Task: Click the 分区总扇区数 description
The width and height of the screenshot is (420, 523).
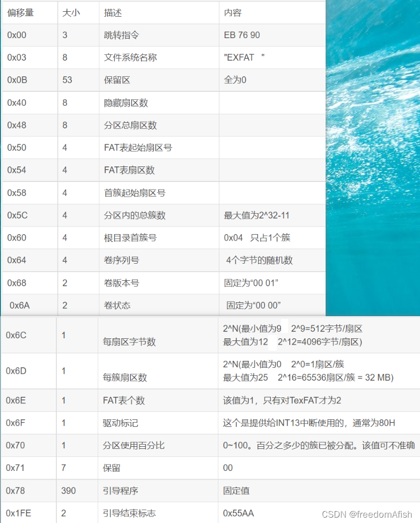Action: click(x=130, y=125)
